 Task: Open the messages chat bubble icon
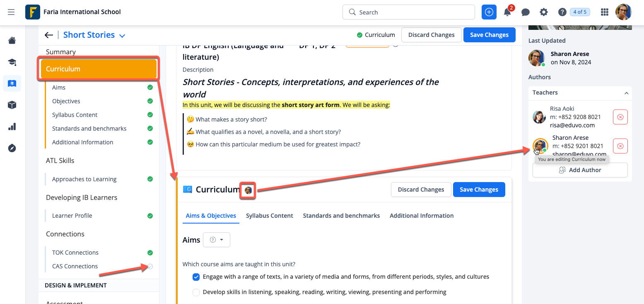[x=526, y=12]
